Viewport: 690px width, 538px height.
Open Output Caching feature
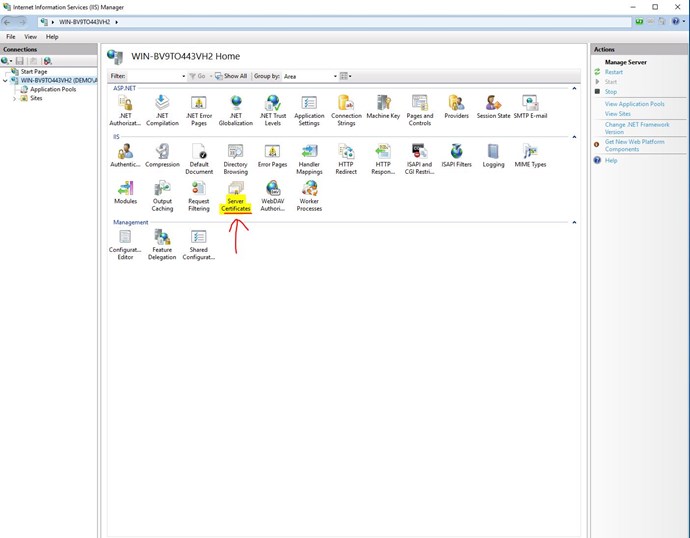pos(162,196)
